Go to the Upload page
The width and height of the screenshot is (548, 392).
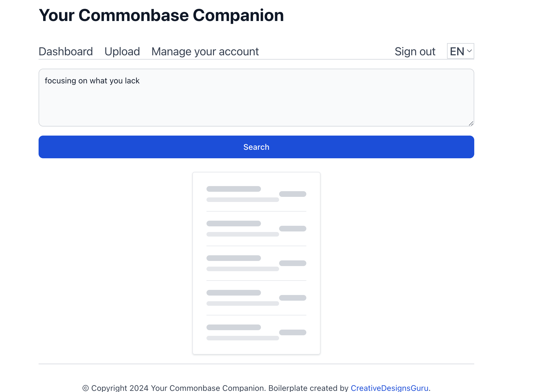(x=122, y=52)
